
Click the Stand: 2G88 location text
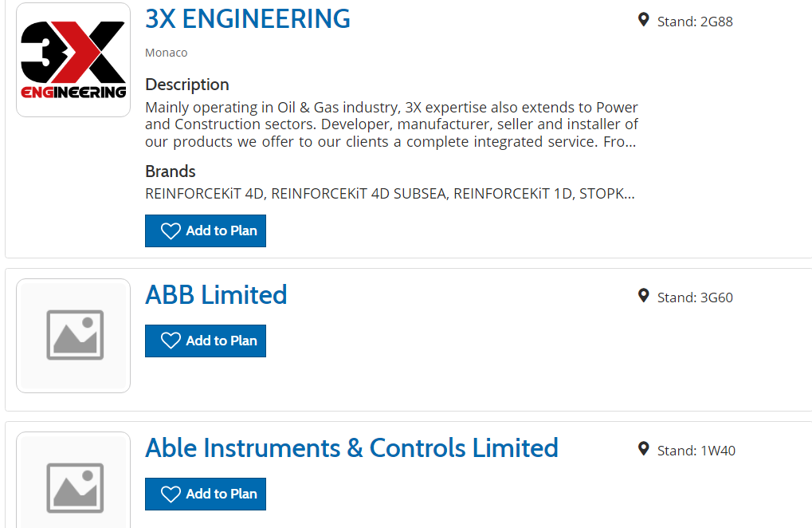694,22
